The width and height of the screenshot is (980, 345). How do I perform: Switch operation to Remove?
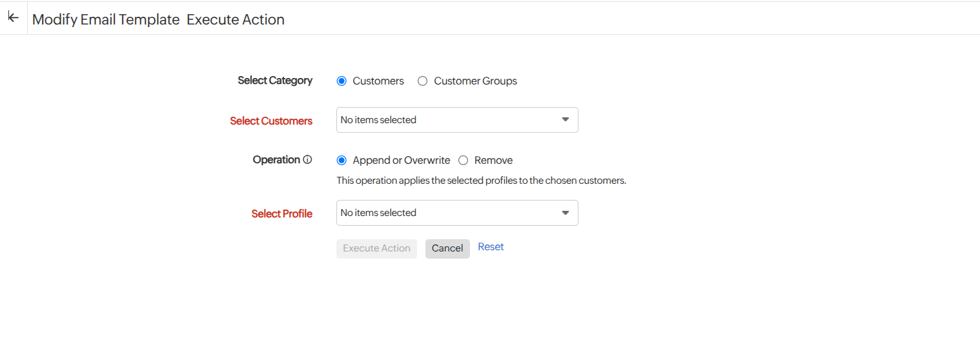point(463,161)
